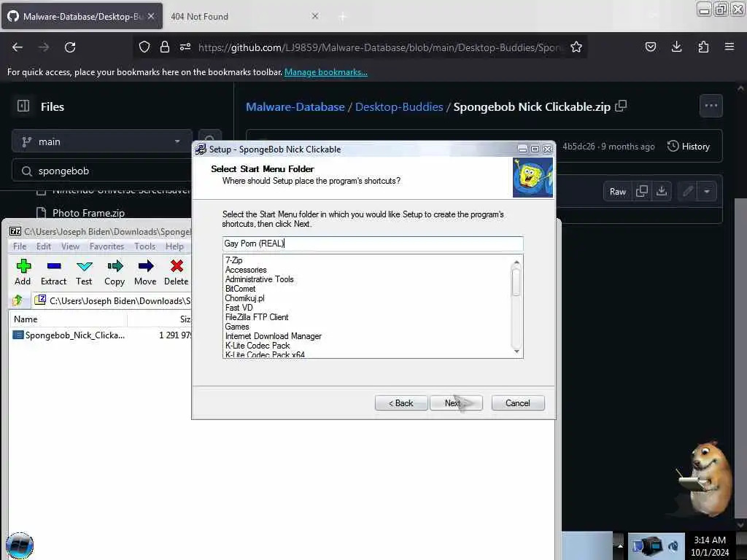
Task: Click the folder list scroll down arrow
Action: pyautogui.click(x=516, y=352)
